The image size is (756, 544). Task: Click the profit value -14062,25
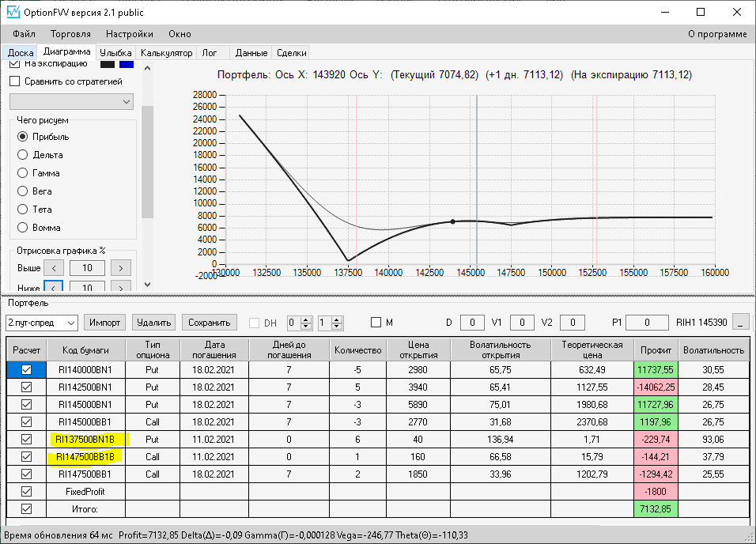656,387
